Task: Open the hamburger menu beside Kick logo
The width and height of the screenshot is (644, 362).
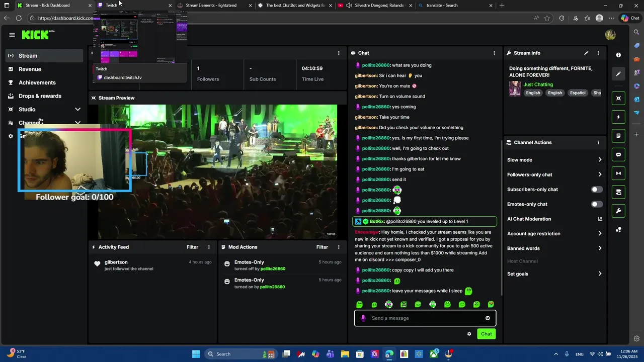Action: [x=12, y=35]
